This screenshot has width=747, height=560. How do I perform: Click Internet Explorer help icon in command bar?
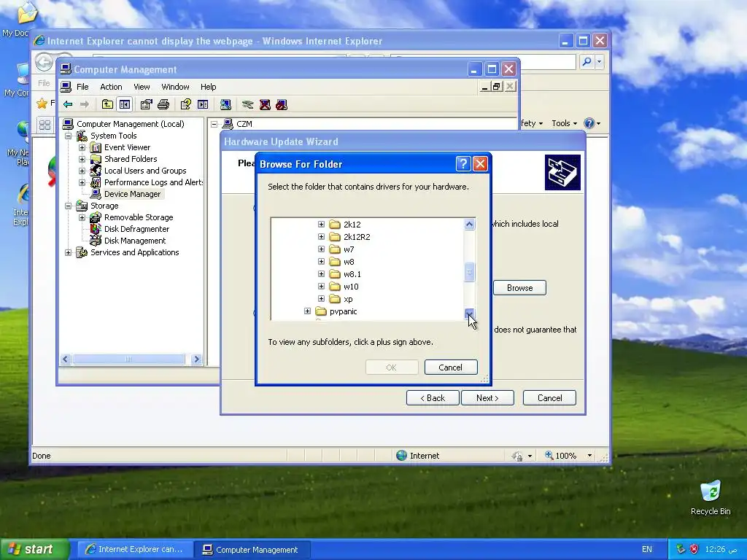pos(589,123)
